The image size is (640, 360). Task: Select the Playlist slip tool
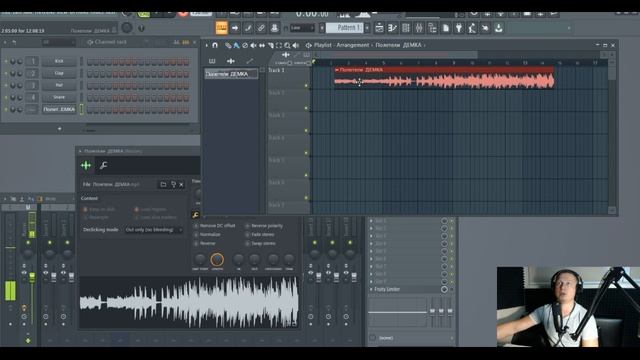262,45
